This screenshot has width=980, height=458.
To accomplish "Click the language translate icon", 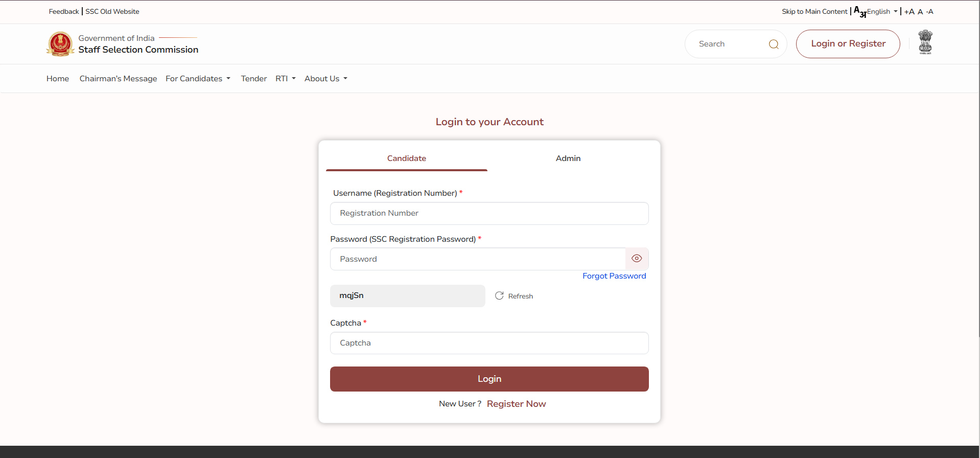I will coord(859,12).
